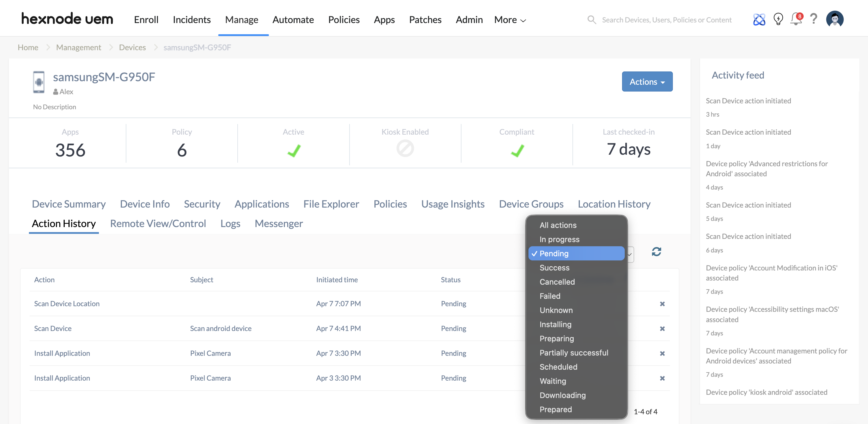Image resolution: width=868 pixels, height=424 pixels.
Task: Open Patches in top navigation
Action: [x=425, y=20]
